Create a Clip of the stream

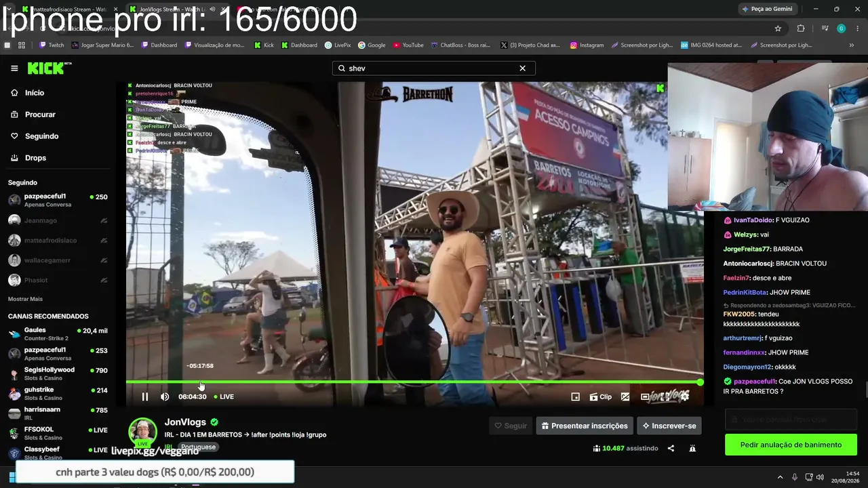[x=600, y=397]
